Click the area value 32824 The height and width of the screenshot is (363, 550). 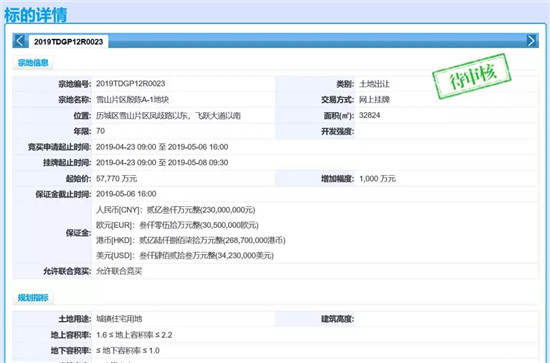[369, 115]
